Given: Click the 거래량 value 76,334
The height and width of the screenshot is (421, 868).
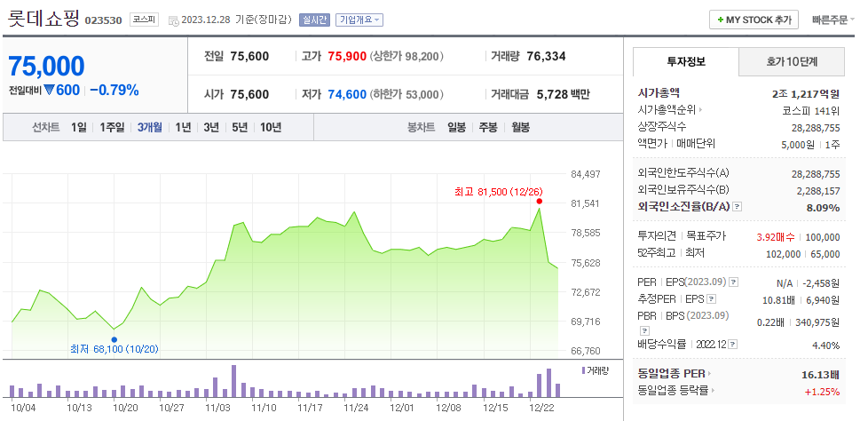Looking at the screenshot, I should (546, 57).
